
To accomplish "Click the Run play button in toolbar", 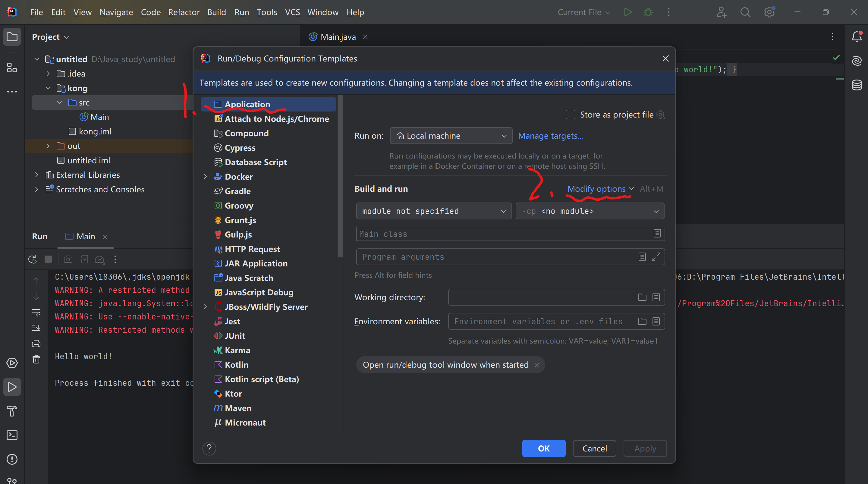I will click(x=627, y=12).
